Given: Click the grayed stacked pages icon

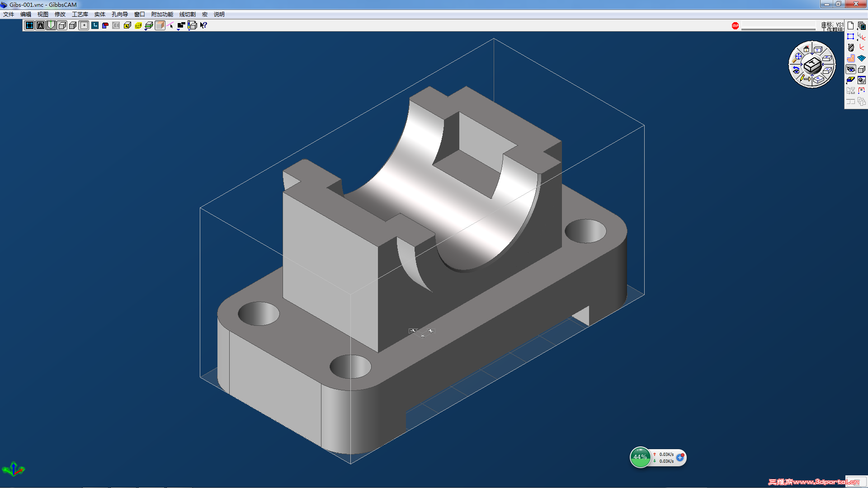Looking at the screenshot, I should tap(861, 102).
